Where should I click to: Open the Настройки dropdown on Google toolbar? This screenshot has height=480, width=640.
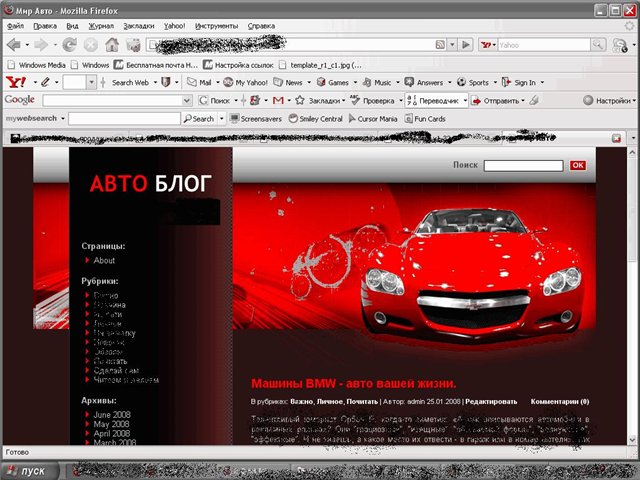(607, 100)
